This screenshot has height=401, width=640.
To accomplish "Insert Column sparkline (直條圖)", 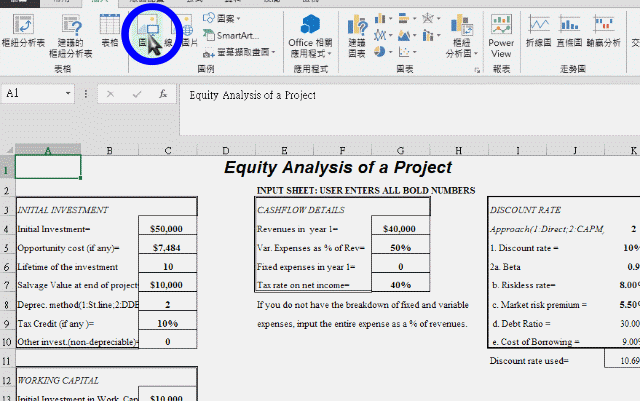I will click(x=569, y=31).
